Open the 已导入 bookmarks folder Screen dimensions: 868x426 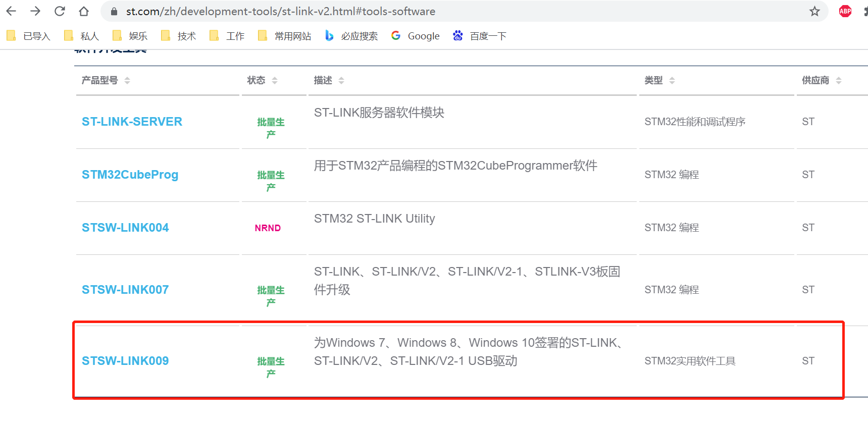pos(29,36)
